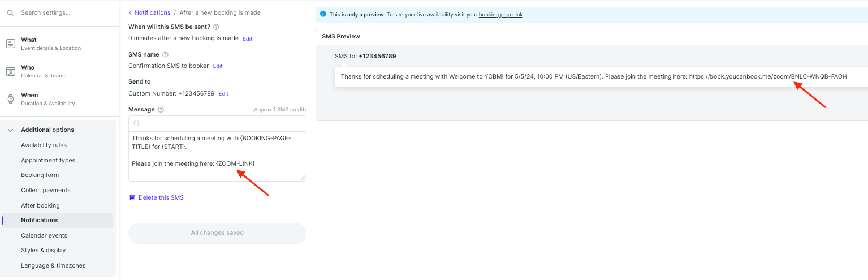Image resolution: width=868 pixels, height=280 pixels.
Task: Go back to Notifications breadcrumb
Action: (x=149, y=12)
